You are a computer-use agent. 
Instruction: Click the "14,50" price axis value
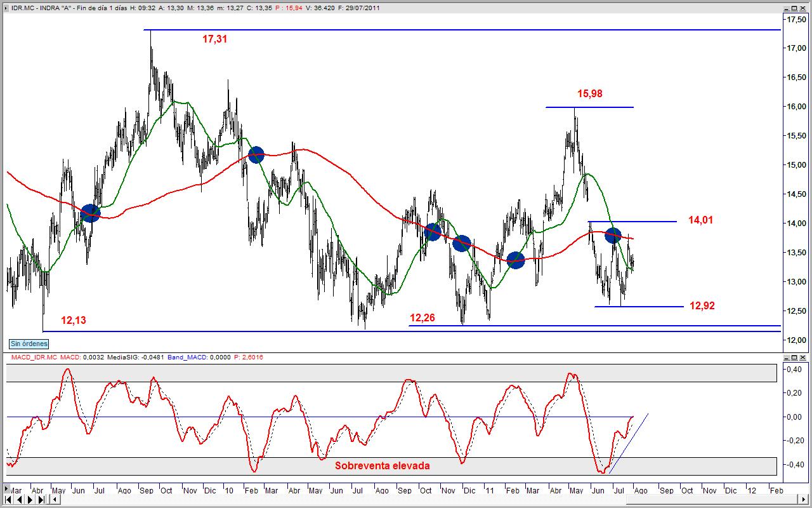[x=797, y=194]
